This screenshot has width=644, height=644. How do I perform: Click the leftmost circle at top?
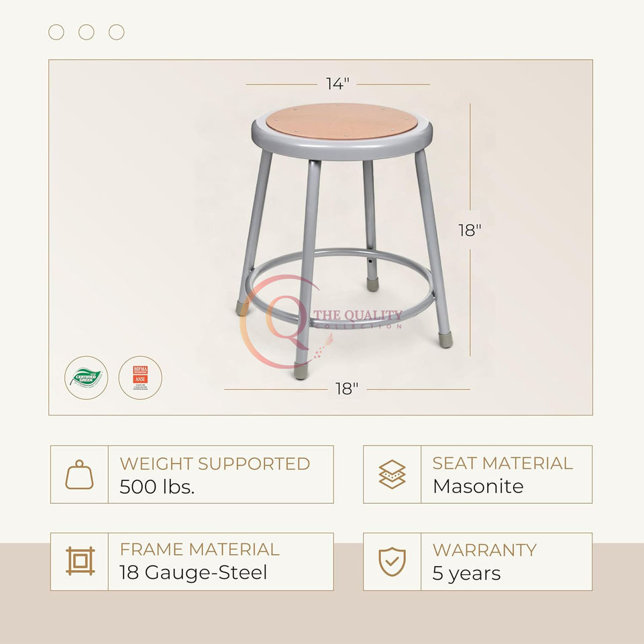(x=56, y=32)
